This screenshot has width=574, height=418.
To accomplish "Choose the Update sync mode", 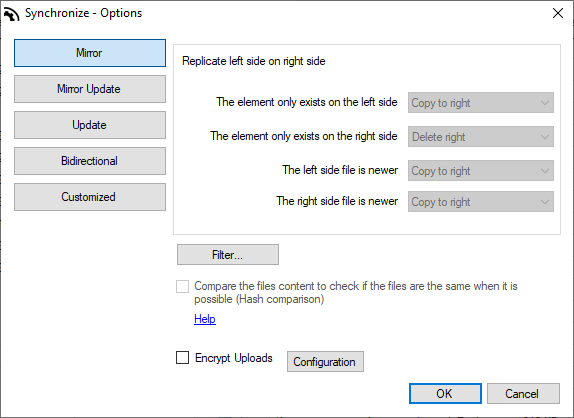I will coord(90,125).
